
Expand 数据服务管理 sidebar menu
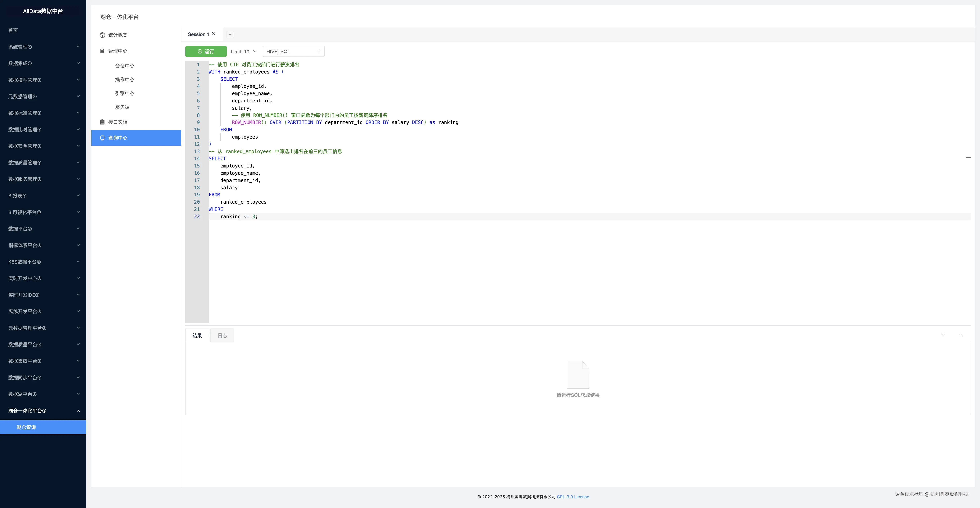[43, 179]
